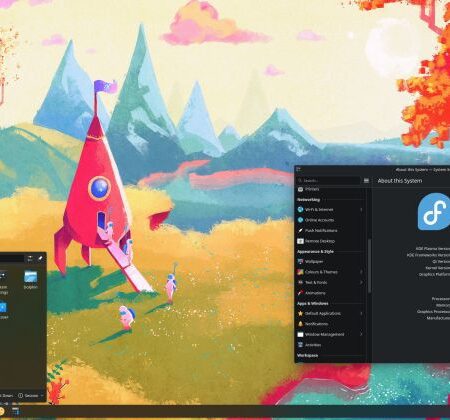Open Wi-Fi & Internet settings icon
The height and width of the screenshot is (420, 450).
click(300, 209)
